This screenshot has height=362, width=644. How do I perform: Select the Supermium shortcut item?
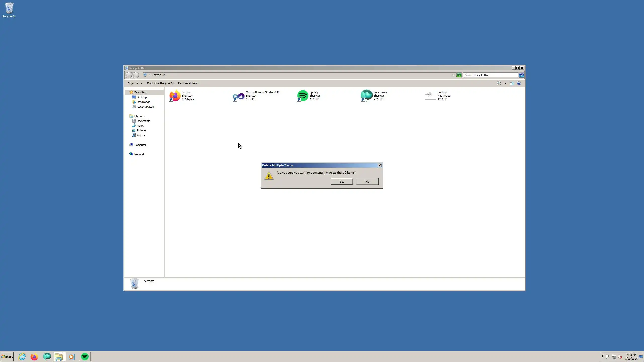(x=367, y=96)
